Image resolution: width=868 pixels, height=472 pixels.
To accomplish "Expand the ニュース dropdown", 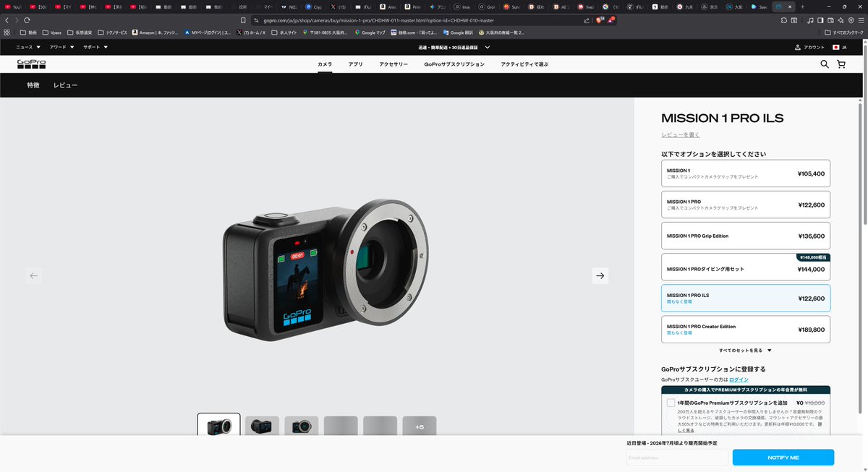I will click(29, 47).
